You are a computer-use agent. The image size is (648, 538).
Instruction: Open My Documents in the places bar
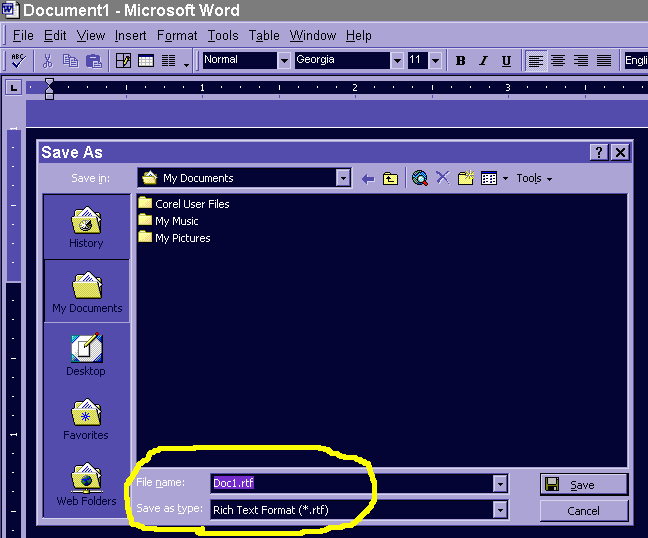[x=87, y=291]
